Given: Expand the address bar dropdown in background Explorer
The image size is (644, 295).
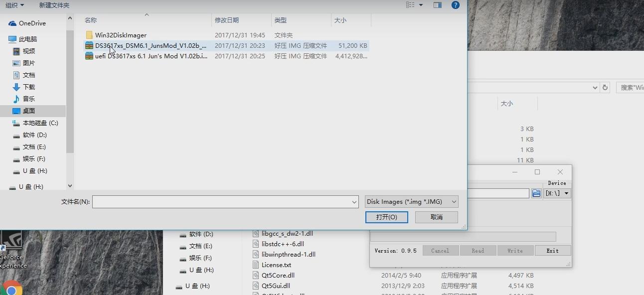Looking at the screenshot, I should coord(595,87).
